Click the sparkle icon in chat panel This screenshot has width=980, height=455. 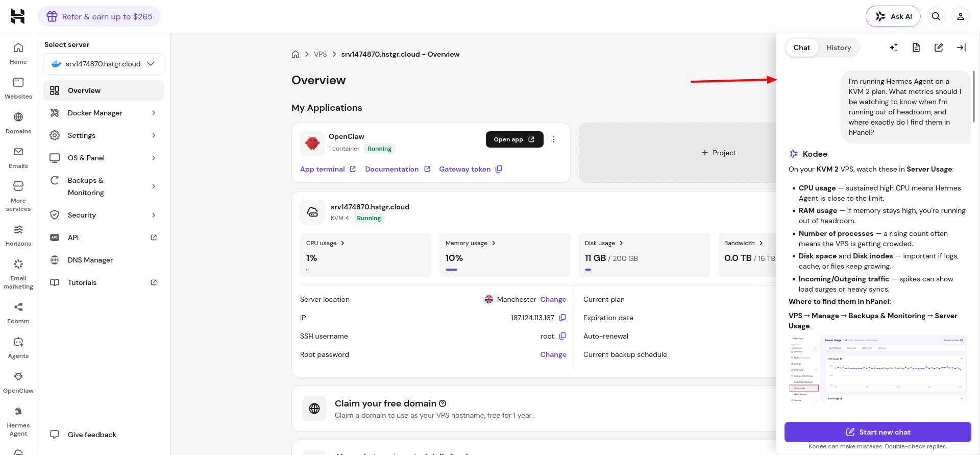[x=894, y=47]
